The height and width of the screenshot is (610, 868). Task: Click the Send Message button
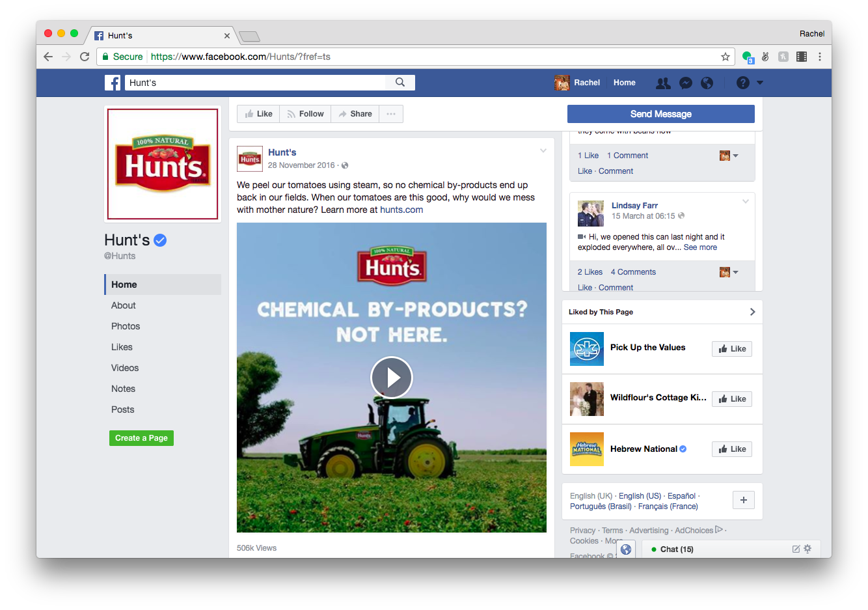[x=661, y=114]
